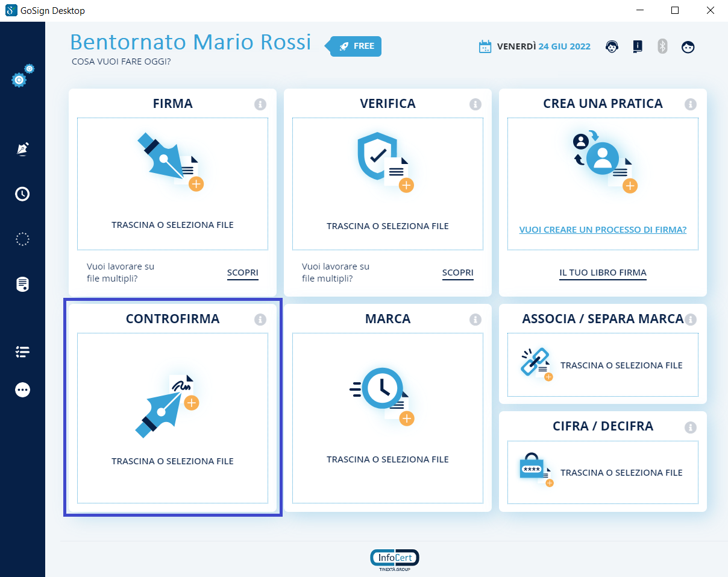The image size is (728, 577).
Task: Click the three-dots more icon in sidebar
Action: pyautogui.click(x=22, y=390)
